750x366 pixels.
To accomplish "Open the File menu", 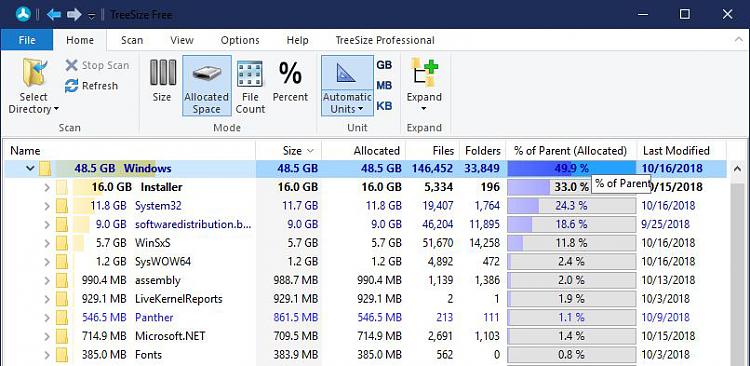I will click(x=27, y=40).
